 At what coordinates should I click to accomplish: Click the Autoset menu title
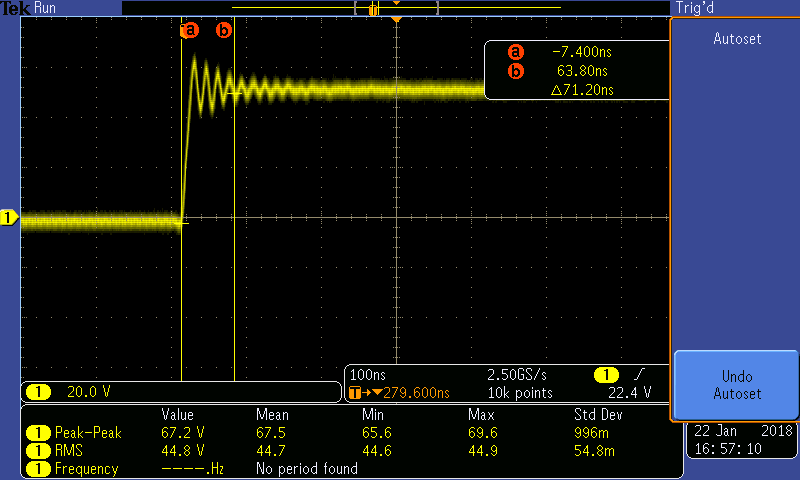pos(737,39)
